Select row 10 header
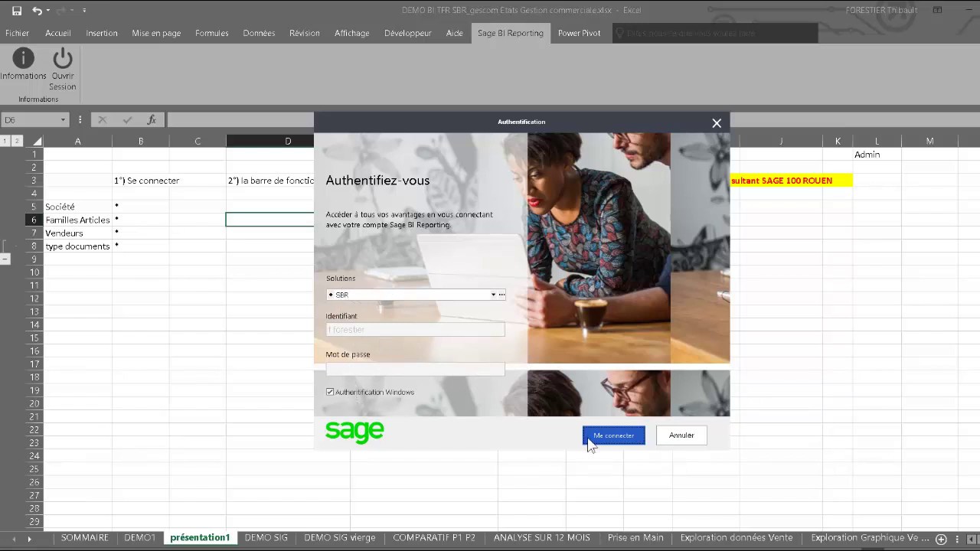 pos(34,272)
